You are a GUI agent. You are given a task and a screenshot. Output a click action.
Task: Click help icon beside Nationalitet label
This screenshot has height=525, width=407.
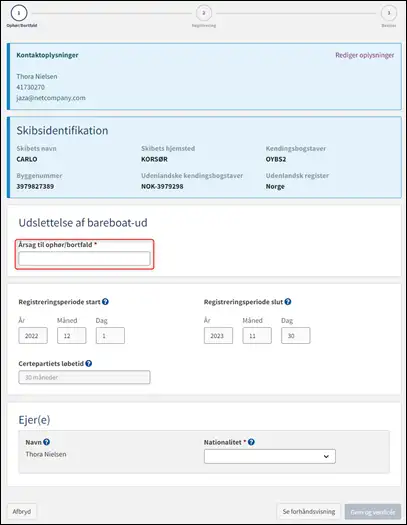251,442
